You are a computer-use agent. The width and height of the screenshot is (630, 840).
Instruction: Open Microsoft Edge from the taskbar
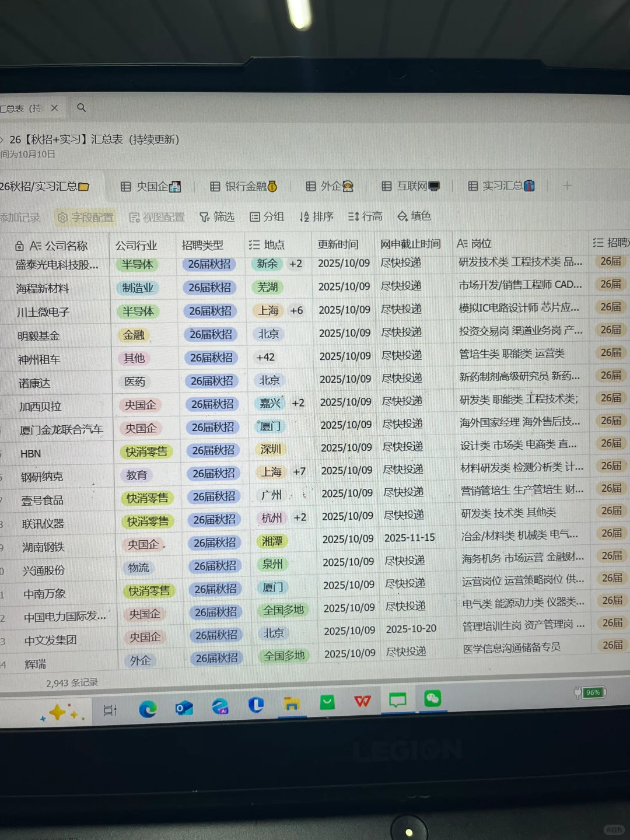click(x=148, y=708)
